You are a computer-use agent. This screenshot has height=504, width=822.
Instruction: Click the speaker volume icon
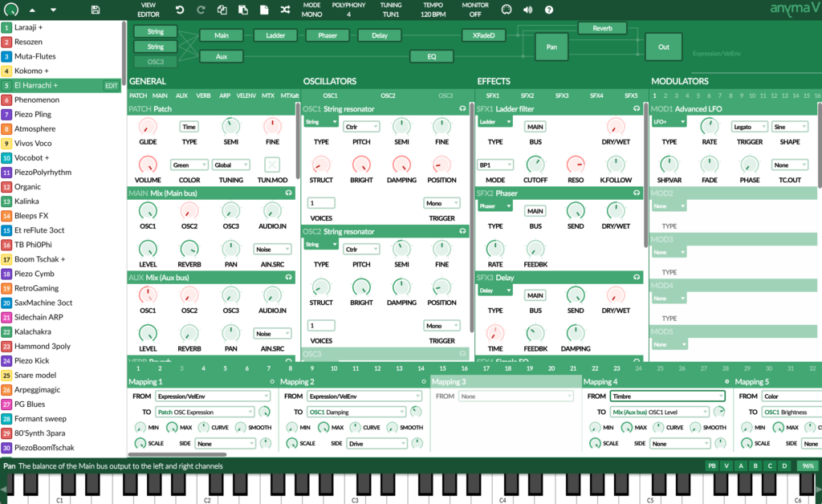(x=527, y=10)
